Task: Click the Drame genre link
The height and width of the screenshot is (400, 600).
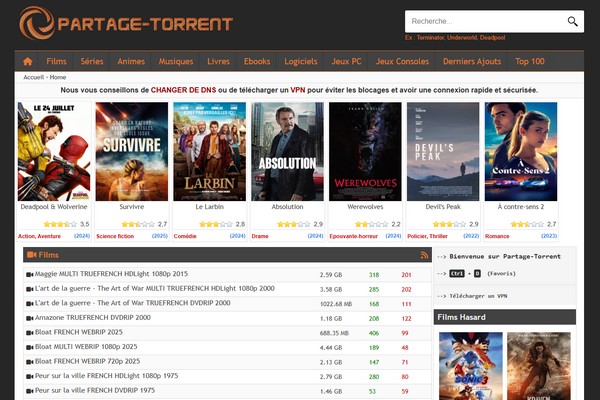Action: (x=260, y=236)
